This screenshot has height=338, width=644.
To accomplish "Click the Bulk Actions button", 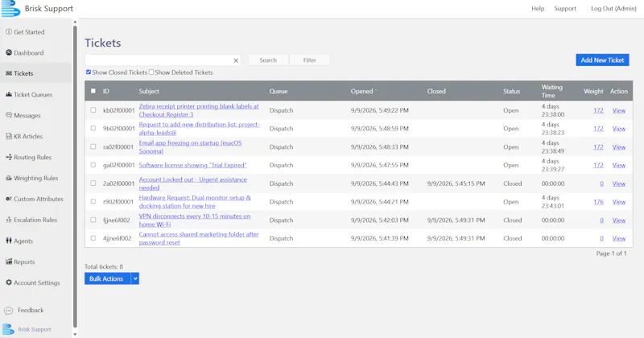I will (x=106, y=278).
